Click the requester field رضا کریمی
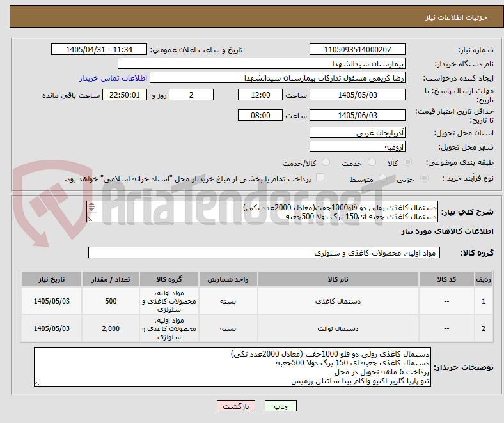The height and width of the screenshot is (423, 504). (278, 78)
